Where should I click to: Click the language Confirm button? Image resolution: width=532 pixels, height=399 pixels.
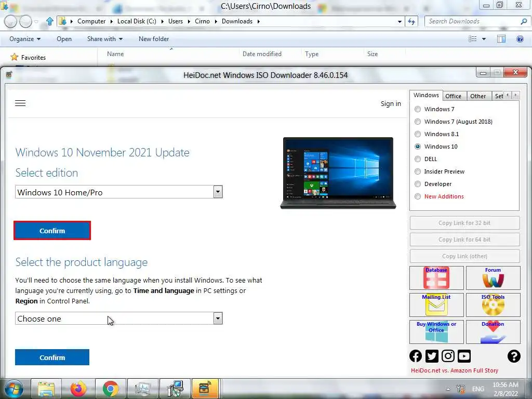(x=52, y=357)
